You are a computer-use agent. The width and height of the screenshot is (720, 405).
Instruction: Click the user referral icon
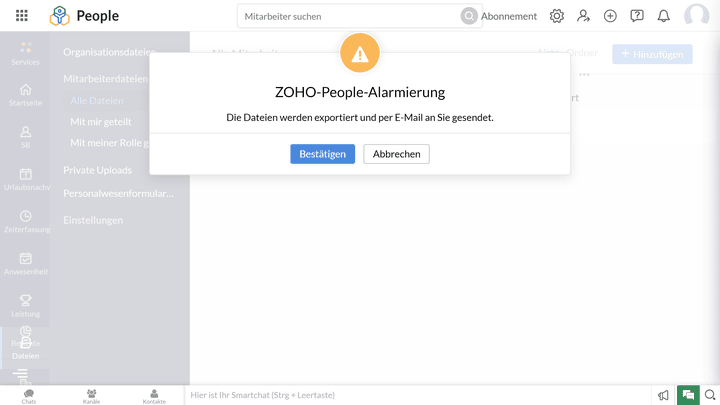[583, 16]
